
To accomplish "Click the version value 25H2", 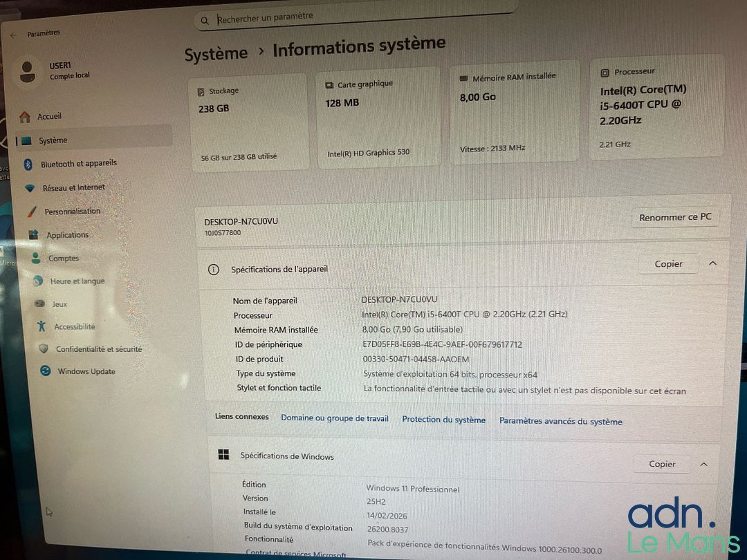I will (x=376, y=501).
